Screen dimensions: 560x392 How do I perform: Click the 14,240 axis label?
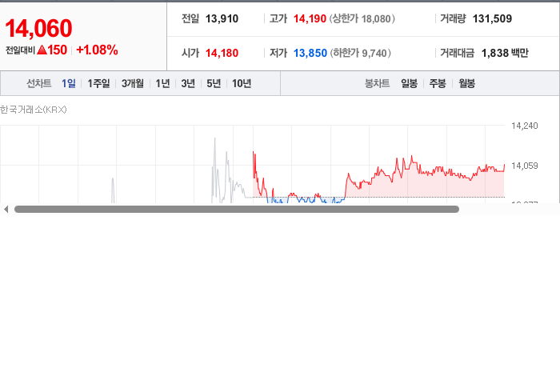click(524, 126)
